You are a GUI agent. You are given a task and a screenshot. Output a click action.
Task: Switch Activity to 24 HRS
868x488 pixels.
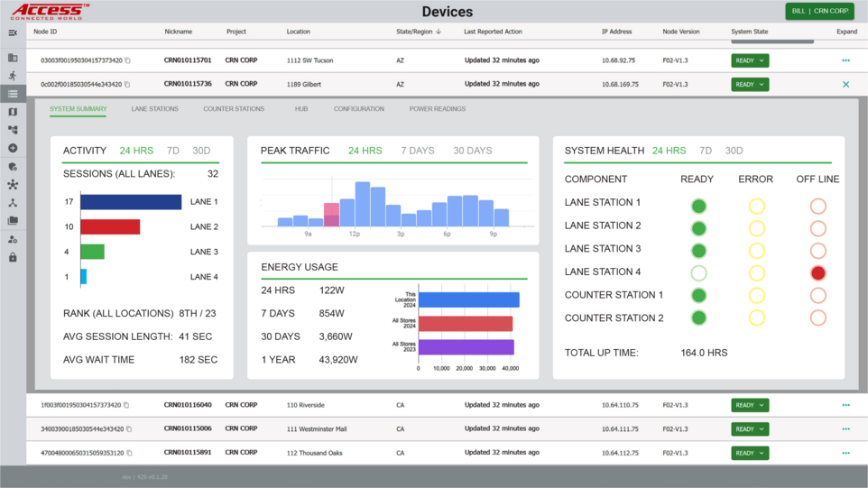(136, 151)
